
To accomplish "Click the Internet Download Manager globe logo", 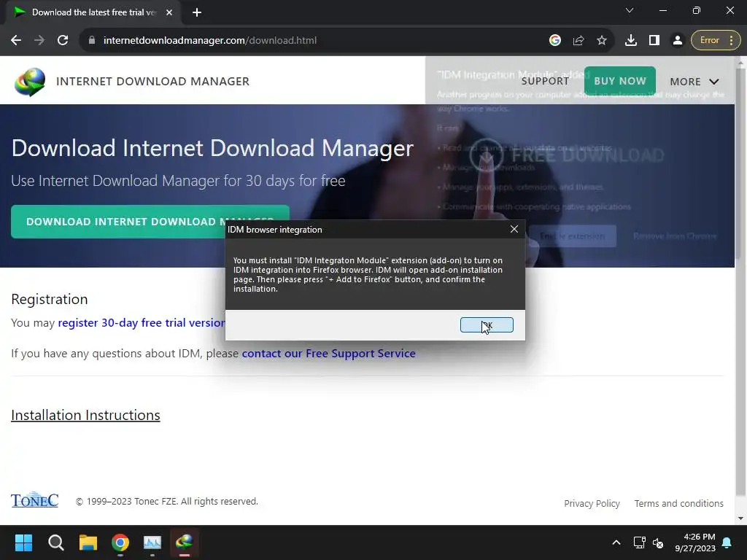I will [x=30, y=82].
